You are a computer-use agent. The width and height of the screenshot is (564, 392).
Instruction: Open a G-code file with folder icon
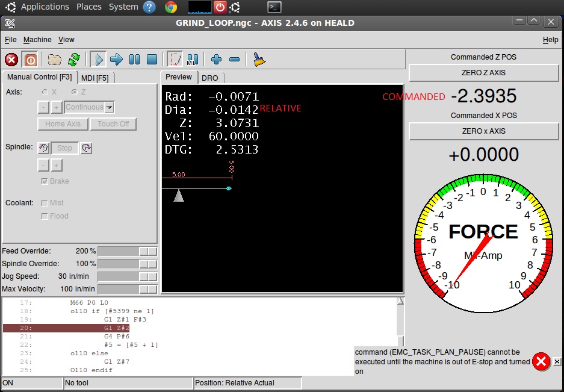pyautogui.click(x=54, y=60)
